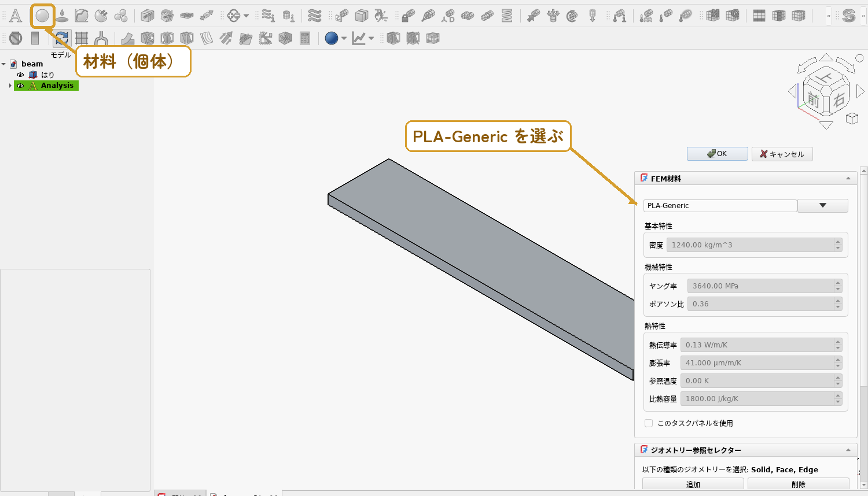Show more toolbar items after solver icon
Screen dimensions: 868x496
pos(863,16)
